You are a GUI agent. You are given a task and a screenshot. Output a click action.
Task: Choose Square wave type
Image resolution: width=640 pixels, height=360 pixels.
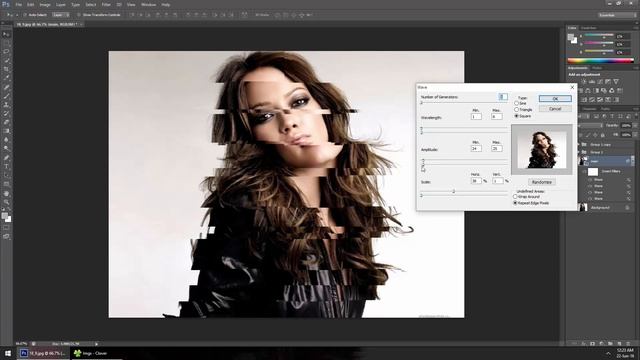coord(516,116)
